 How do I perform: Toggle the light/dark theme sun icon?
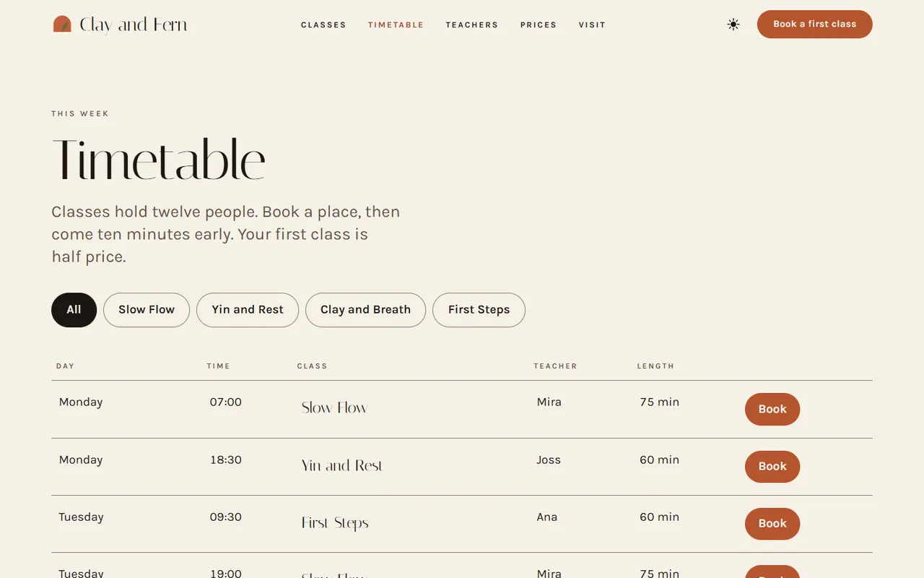coord(733,25)
